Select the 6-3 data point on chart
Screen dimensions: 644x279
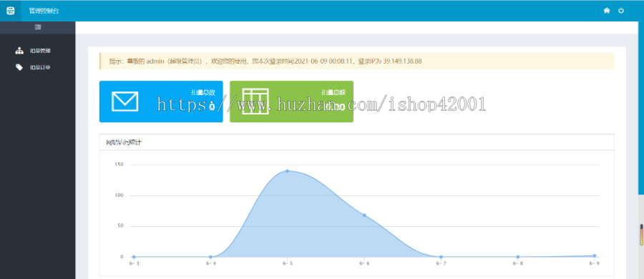coord(134,257)
